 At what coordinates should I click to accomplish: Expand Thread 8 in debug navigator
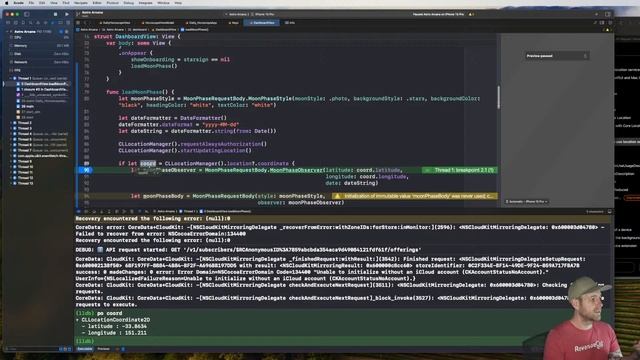point(11,161)
